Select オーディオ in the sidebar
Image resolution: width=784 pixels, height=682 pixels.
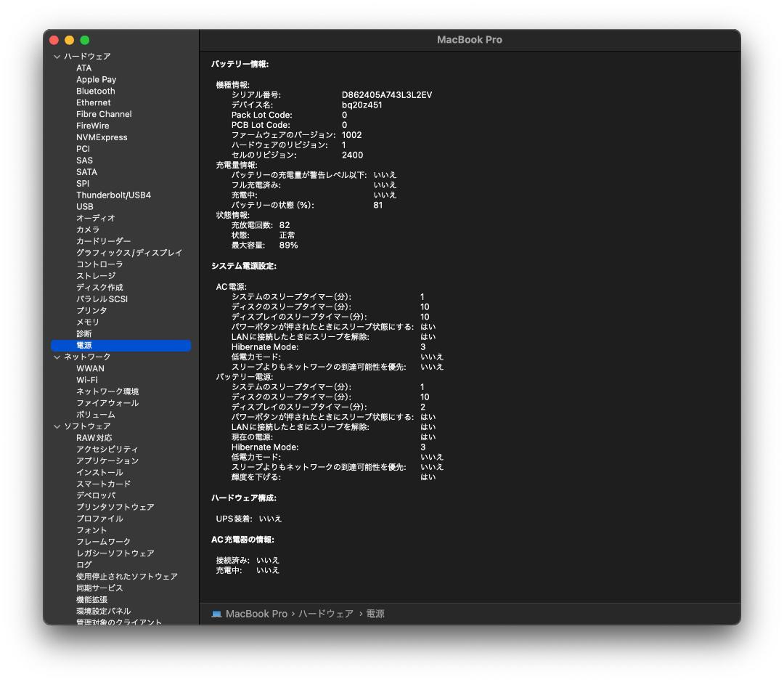[x=96, y=218]
